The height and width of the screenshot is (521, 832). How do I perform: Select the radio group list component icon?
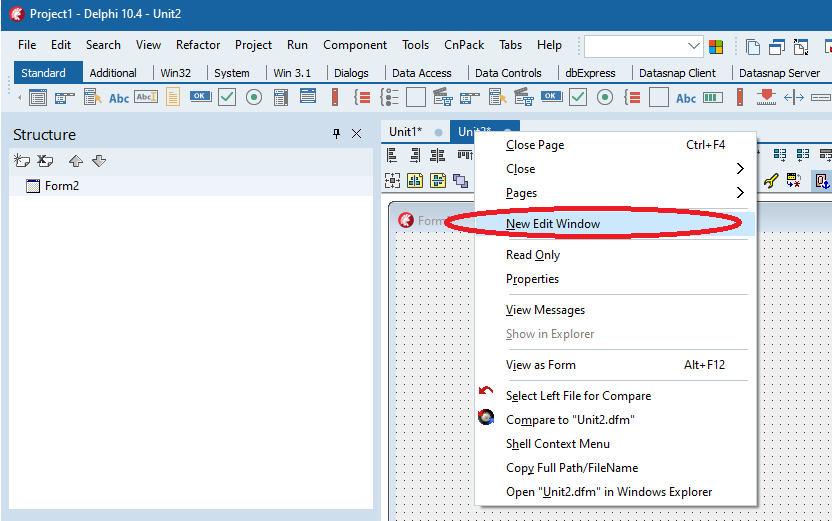pos(389,98)
